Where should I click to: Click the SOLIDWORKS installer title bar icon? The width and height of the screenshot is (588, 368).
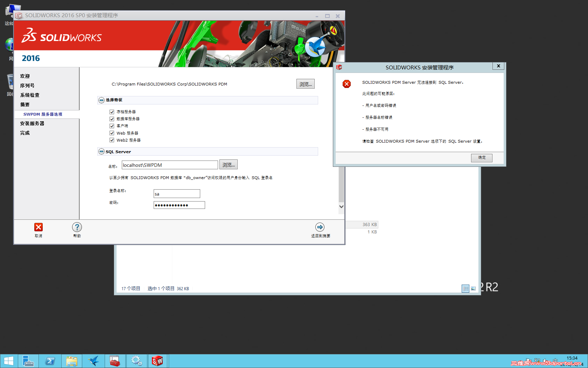(19, 16)
